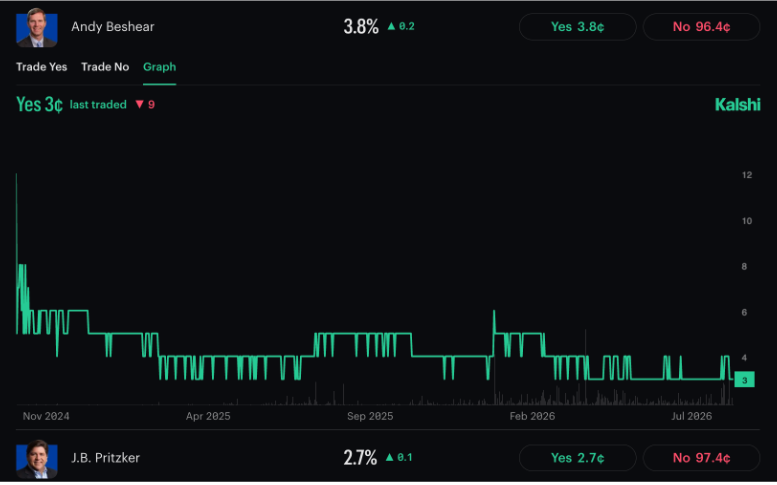The image size is (777, 485).
Task: Click the 2.7% probability value
Action: pyautogui.click(x=360, y=458)
